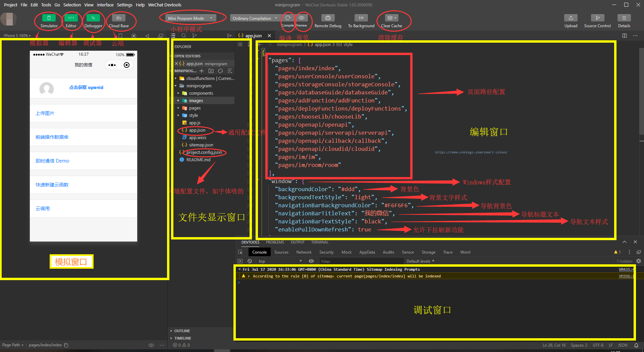Click the Compile refresh icon
The height and width of the screenshot is (352, 644).
[x=288, y=18]
